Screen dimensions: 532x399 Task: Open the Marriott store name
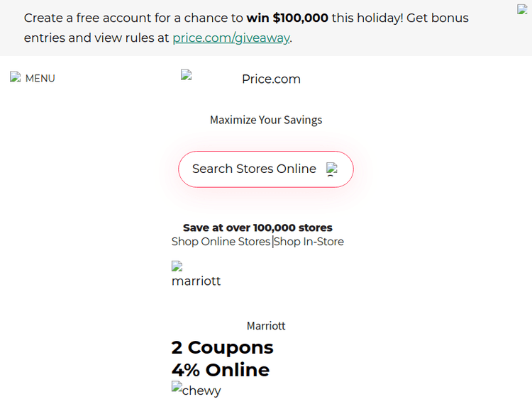tap(266, 326)
